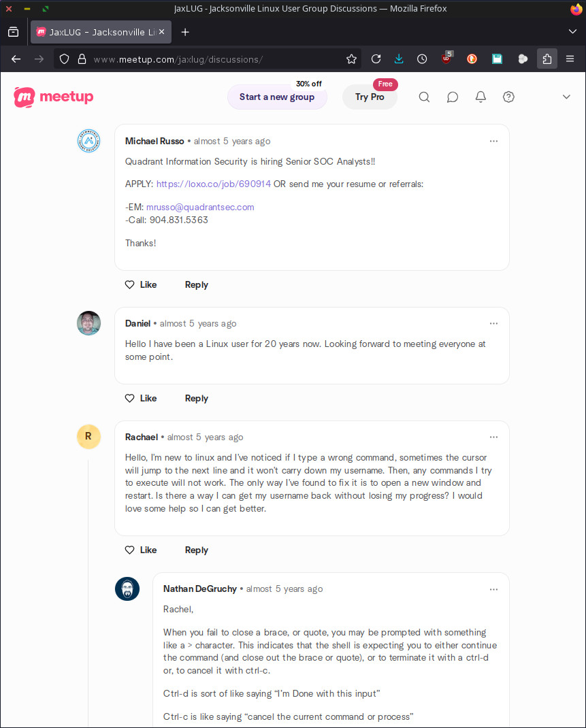Like Michael Russo's post
This screenshot has width=586, height=728.
141,285
